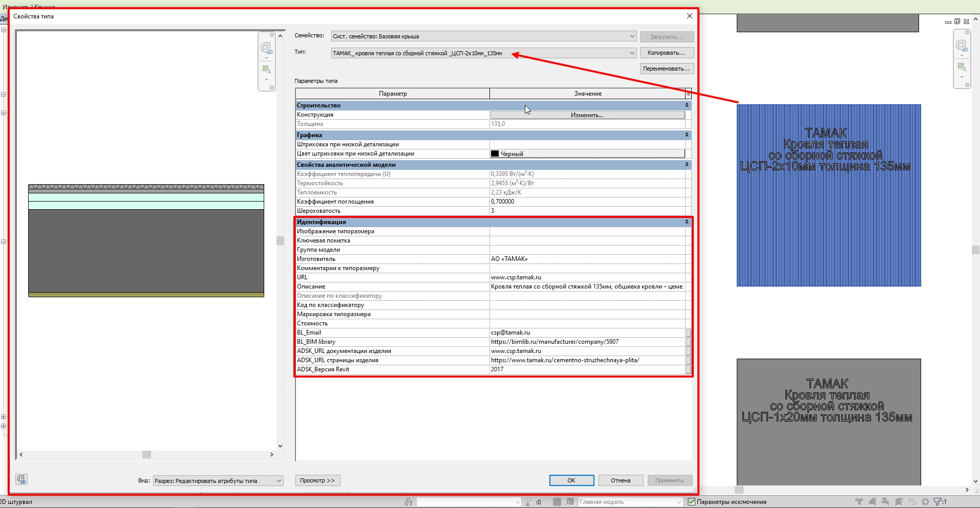Screen dimensions: 980x508
Task: Click the preview pane's horizontal scrollbar thumb
Action: pos(147,454)
